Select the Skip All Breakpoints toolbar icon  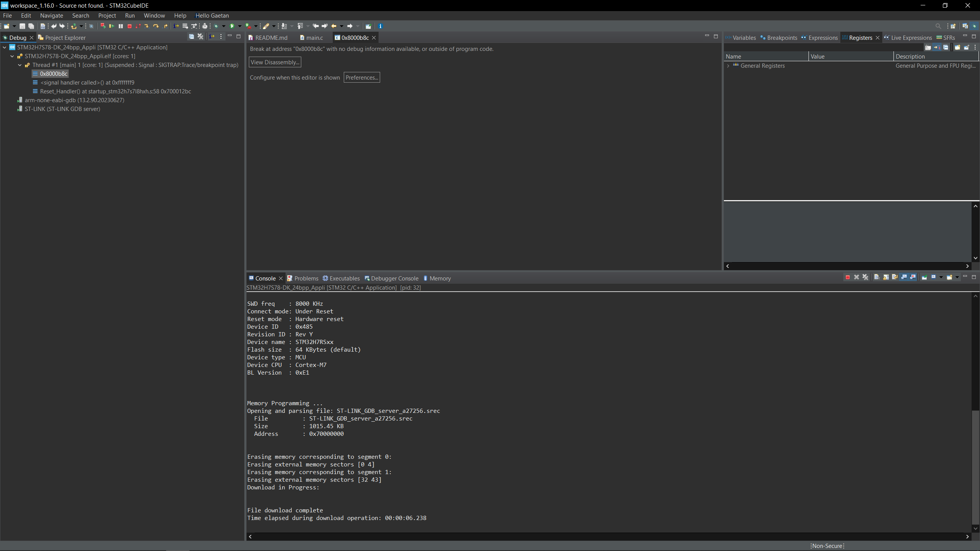[x=103, y=26]
